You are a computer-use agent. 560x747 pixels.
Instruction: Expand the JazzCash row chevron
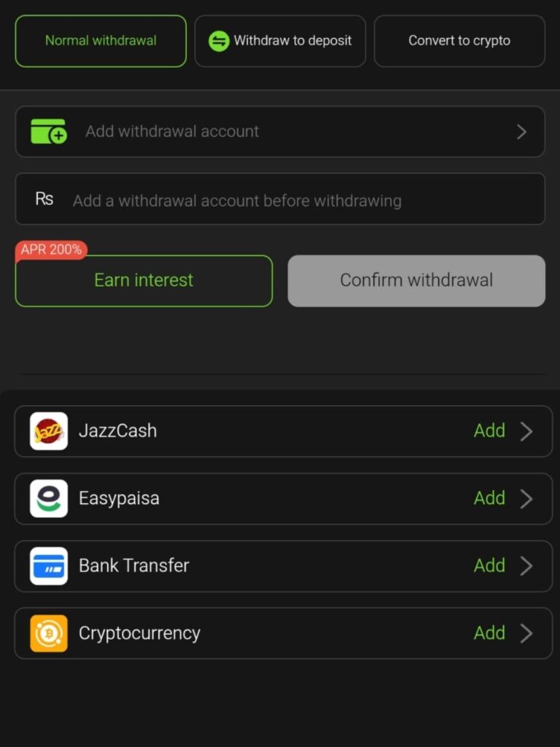526,431
